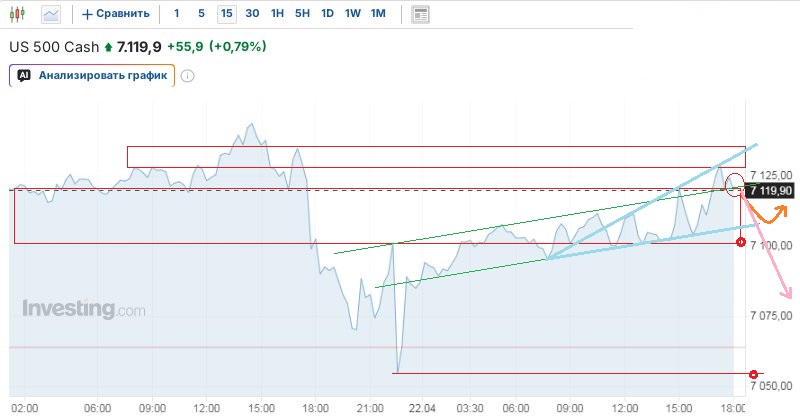Click the info icon beside the analyze button
800x416 pixels.
pos(187,75)
